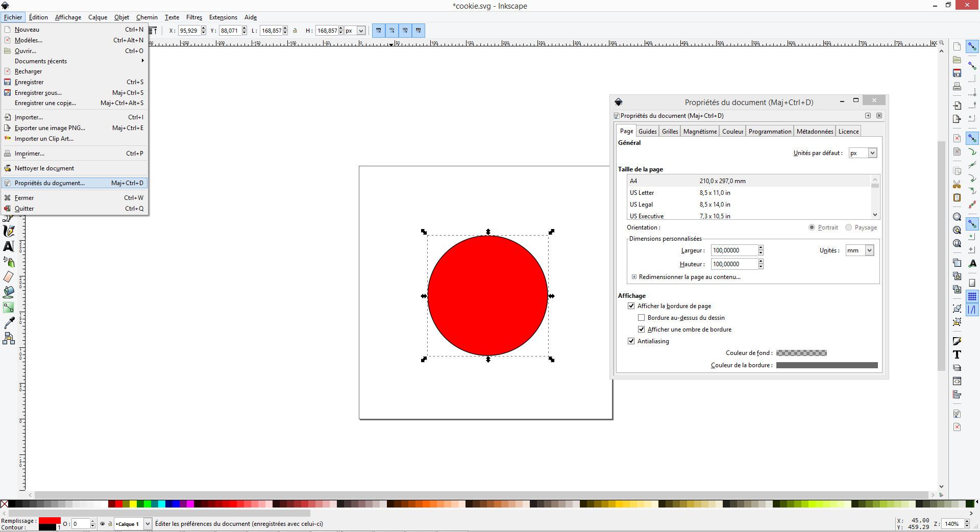The image size is (980, 532).
Task: Select the Paysage orientation option
Action: [848, 227]
